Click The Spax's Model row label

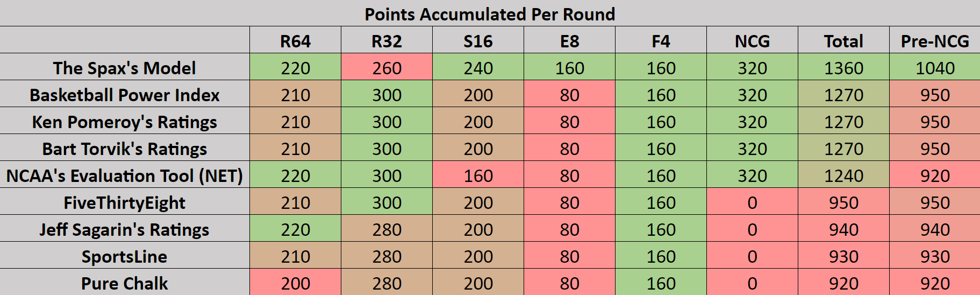[x=124, y=68]
